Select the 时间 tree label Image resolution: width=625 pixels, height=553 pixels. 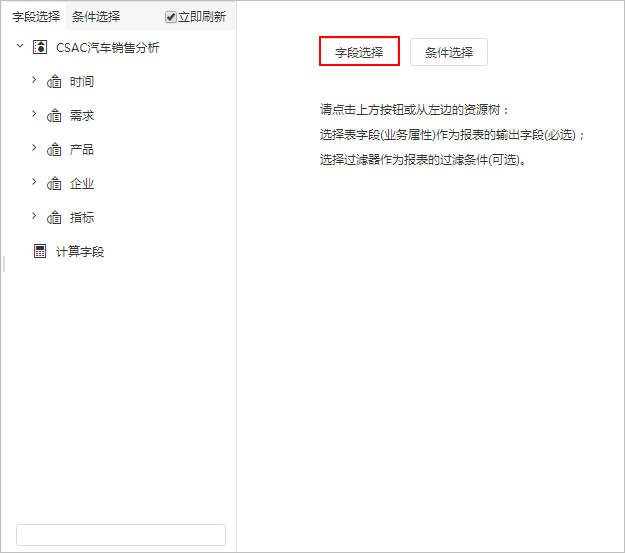pos(82,82)
